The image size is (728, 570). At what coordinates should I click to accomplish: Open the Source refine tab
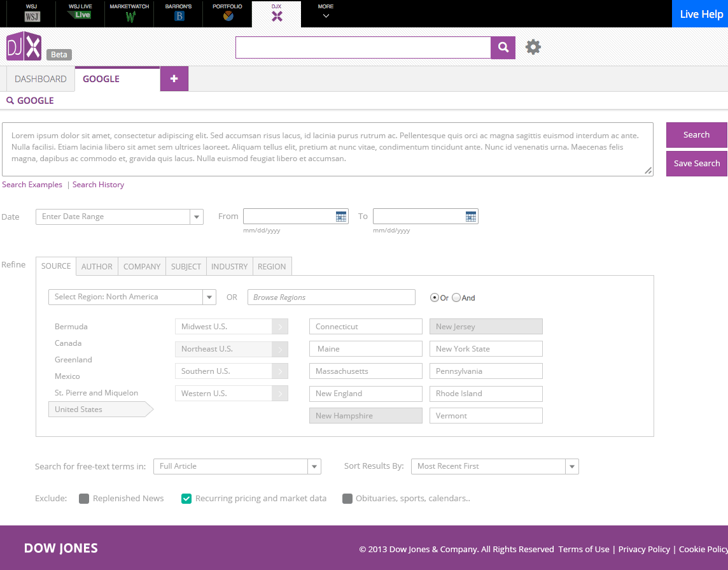(x=56, y=266)
